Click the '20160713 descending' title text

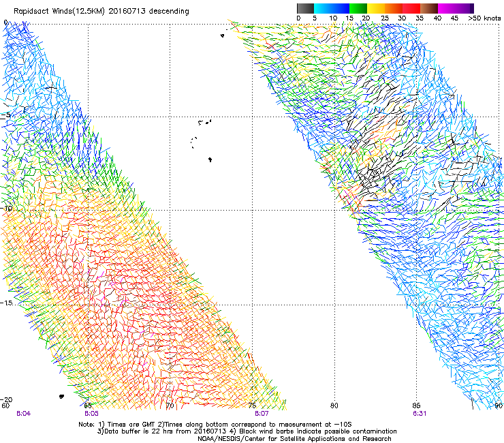149,11
